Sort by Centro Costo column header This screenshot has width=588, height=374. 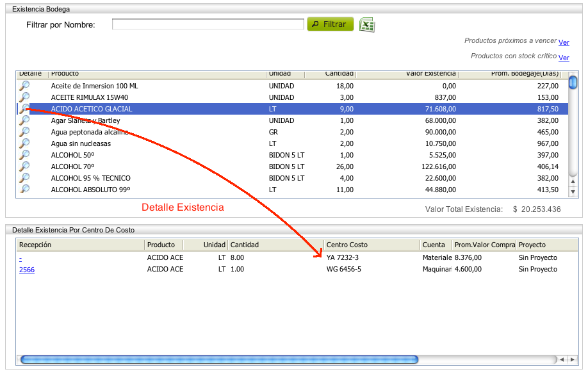tap(372, 245)
